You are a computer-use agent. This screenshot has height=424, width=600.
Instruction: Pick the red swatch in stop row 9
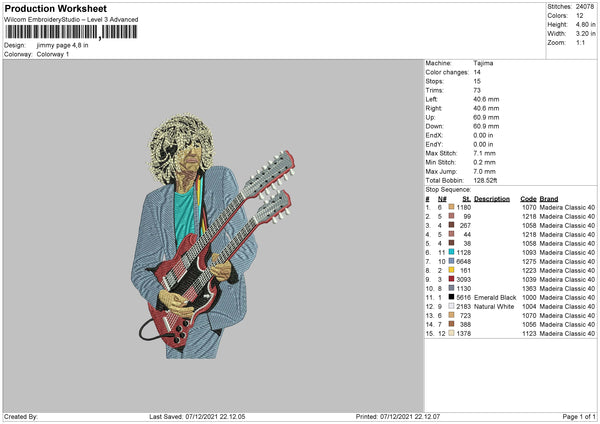click(x=451, y=279)
